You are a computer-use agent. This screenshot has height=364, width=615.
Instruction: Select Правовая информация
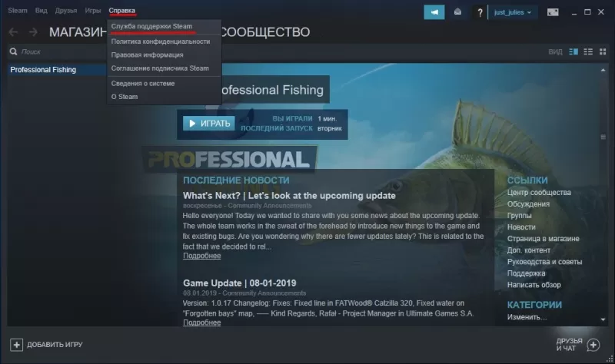[147, 55]
